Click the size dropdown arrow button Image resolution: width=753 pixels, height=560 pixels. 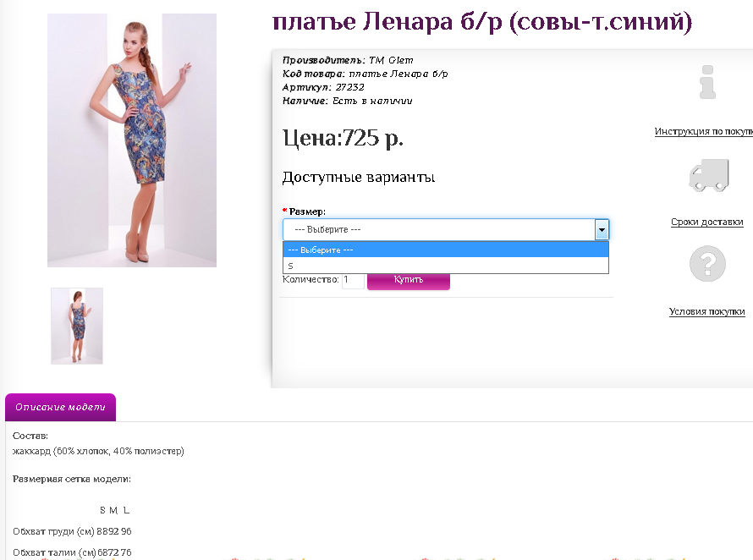pos(602,229)
